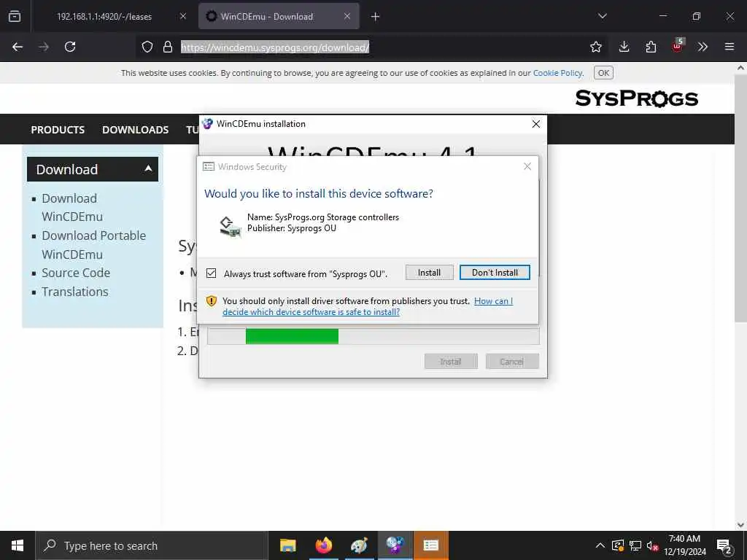
Task: Open the Paint app in the taskbar
Action: point(359,545)
